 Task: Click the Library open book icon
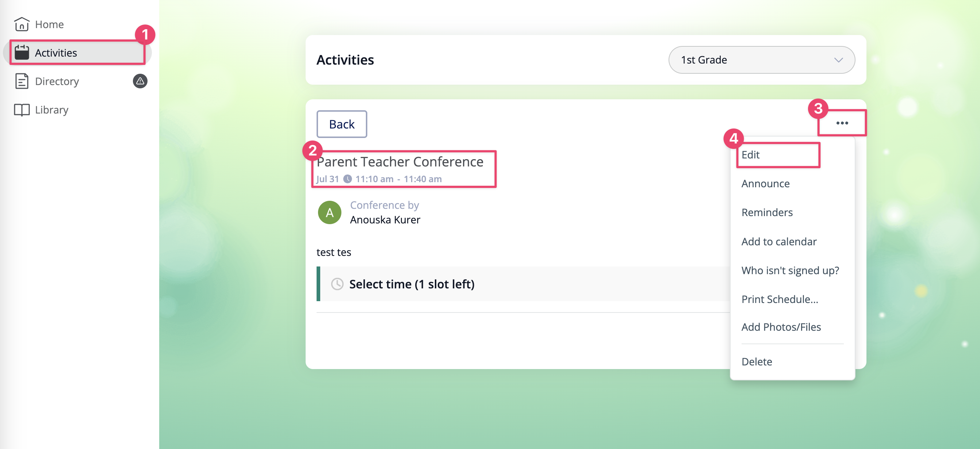(x=22, y=110)
